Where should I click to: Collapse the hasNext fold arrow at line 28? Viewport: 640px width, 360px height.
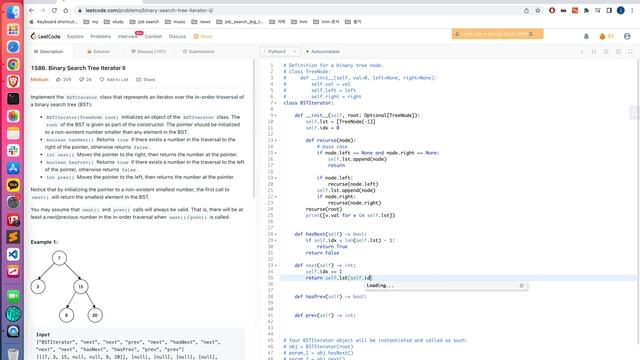point(276,234)
